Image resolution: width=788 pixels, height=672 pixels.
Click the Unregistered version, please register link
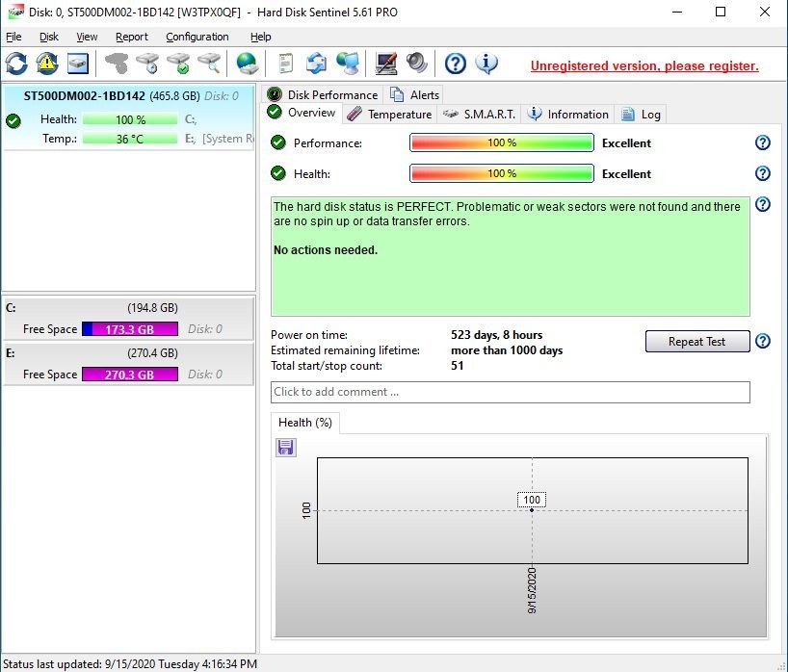[x=644, y=65]
